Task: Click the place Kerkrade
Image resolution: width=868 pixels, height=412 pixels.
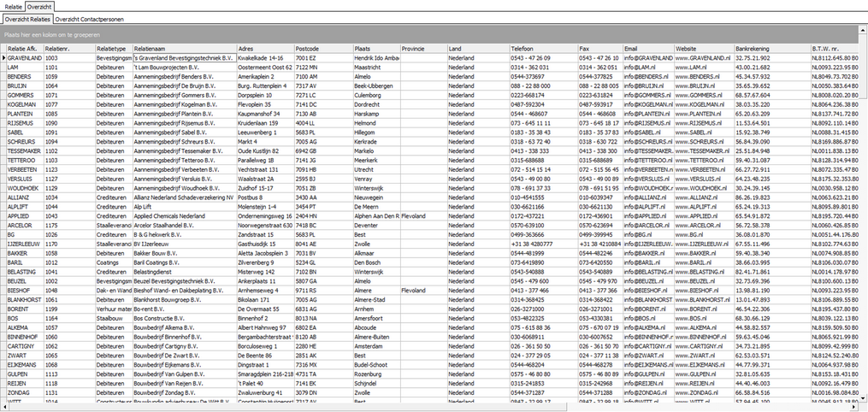Action: click(376, 142)
